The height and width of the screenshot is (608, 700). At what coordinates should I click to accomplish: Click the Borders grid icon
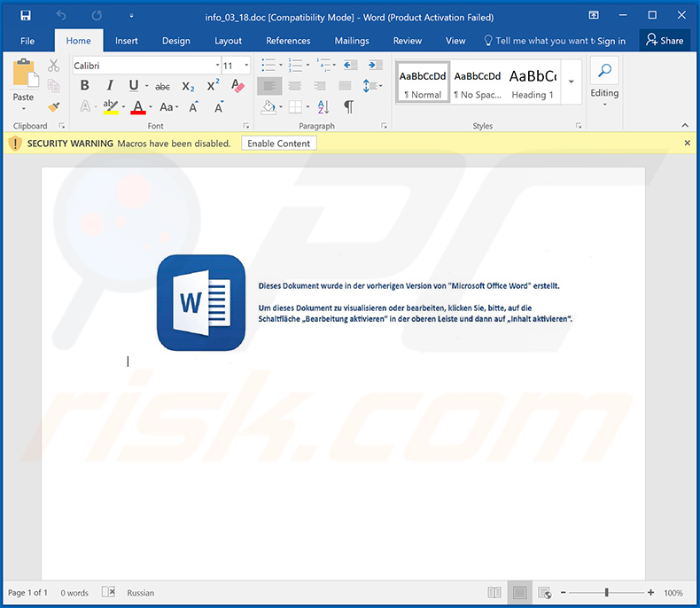pyautogui.click(x=295, y=107)
